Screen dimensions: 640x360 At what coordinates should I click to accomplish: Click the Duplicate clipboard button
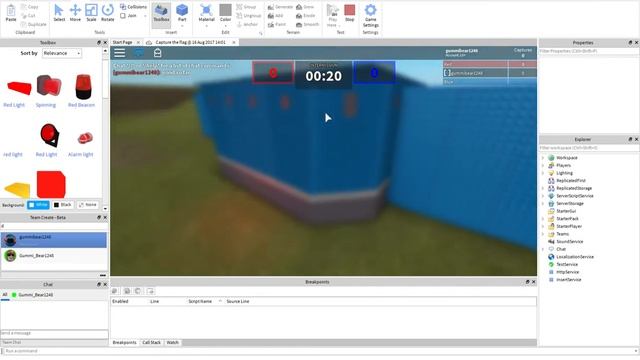[x=33, y=24]
